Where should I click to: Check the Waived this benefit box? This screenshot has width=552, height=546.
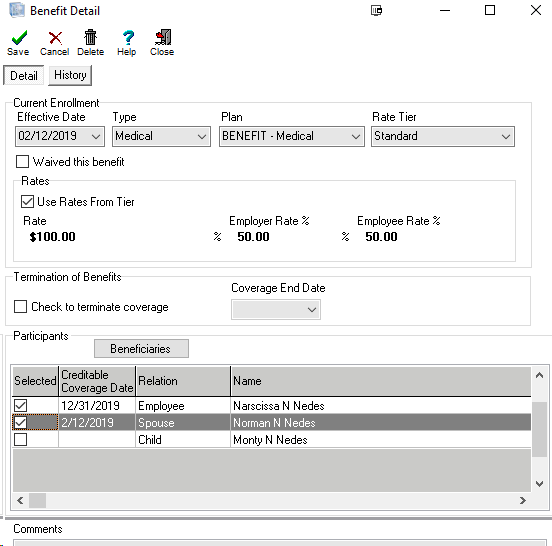coord(23,162)
